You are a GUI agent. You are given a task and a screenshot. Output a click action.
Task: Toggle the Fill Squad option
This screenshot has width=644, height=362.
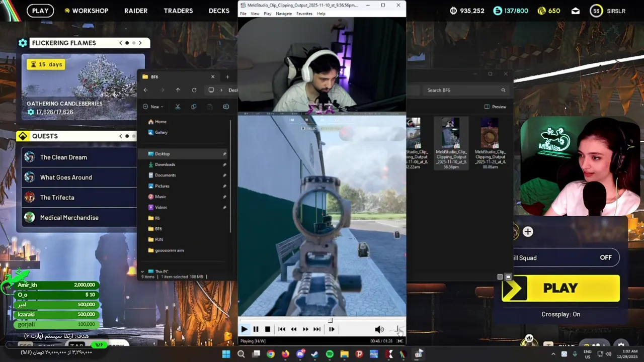566,258
